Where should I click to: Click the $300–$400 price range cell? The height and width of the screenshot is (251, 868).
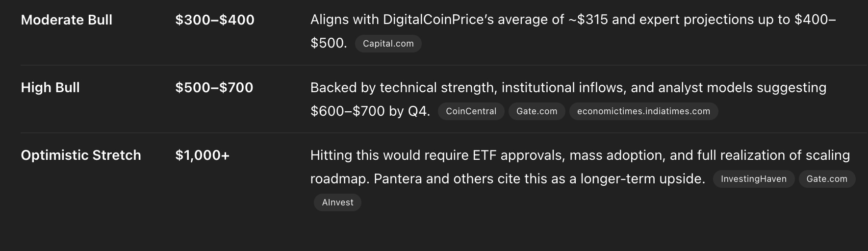click(215, 20)
